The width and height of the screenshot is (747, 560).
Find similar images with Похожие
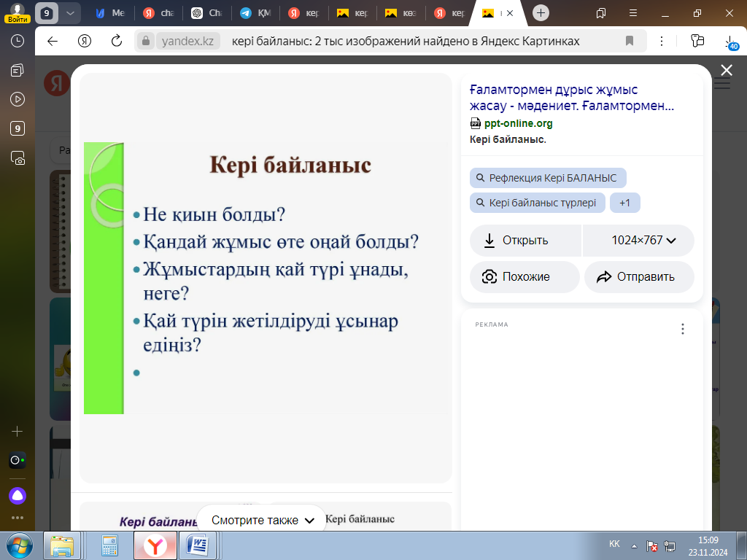click(525, 276)
